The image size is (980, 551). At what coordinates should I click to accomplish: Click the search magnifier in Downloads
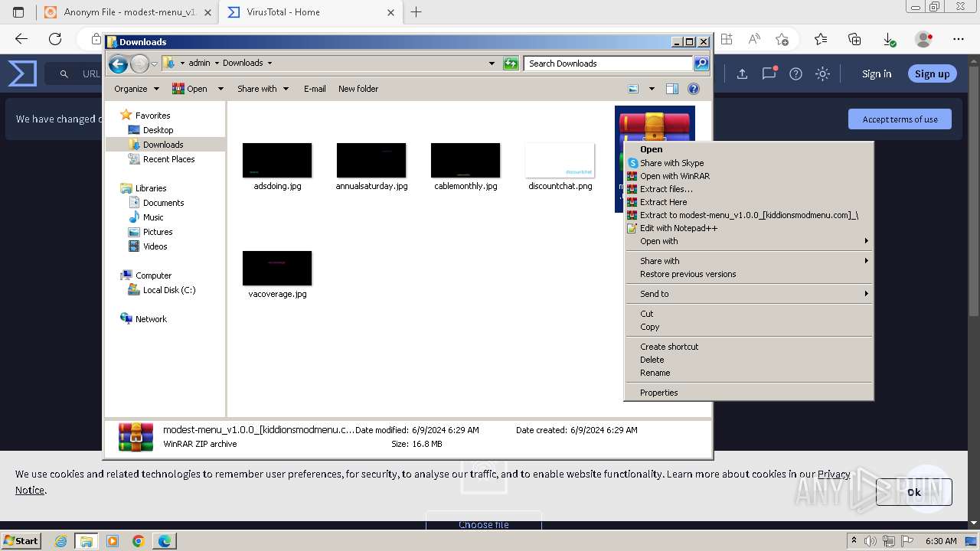tap(701, 64)
